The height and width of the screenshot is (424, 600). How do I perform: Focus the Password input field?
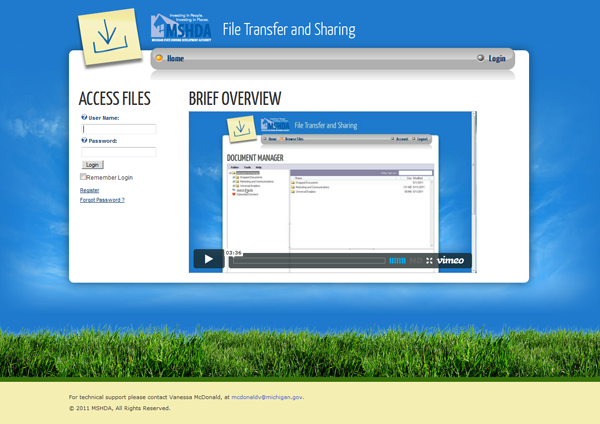119,152
